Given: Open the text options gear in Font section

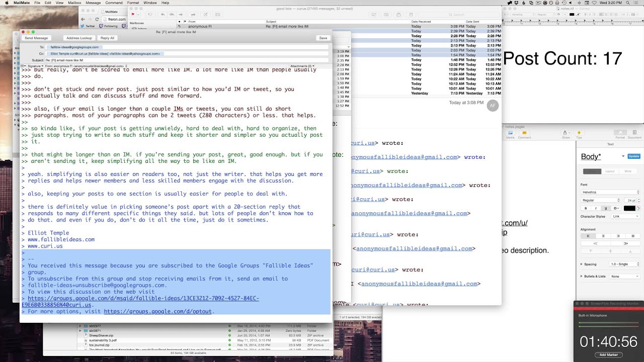Looking at the screenshot, I should [x=616, y=208].
